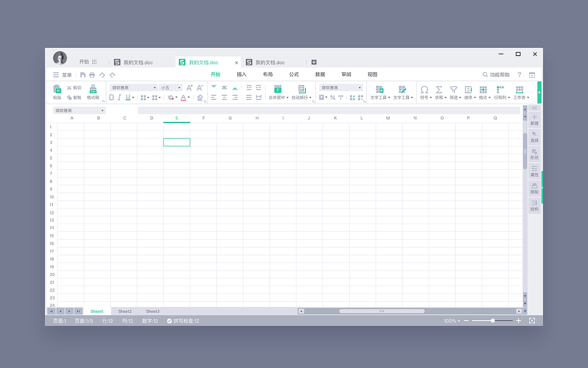The width and height of the screenshot is (588, 368).
Task: Switch to the 审阅 ribbon tab
Action: [346, 75]
